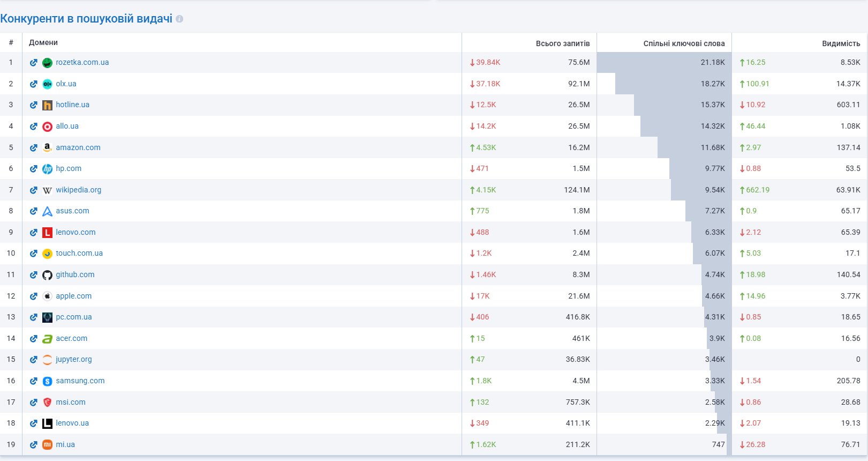
Task: Open external link icon for olx.ua
Action: coord(33,84)
